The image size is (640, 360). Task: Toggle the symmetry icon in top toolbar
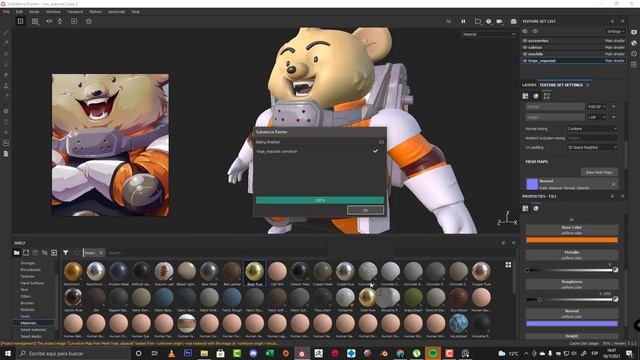[x=49, y=21]
